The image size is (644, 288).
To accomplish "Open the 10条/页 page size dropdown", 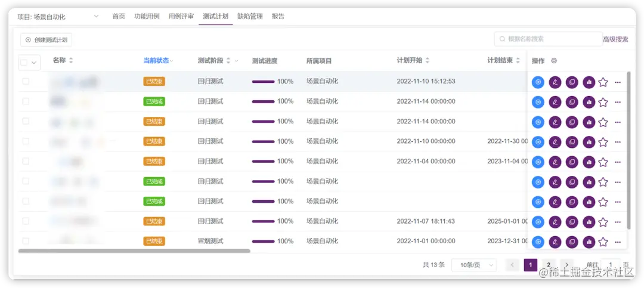I will pos(473,265).
